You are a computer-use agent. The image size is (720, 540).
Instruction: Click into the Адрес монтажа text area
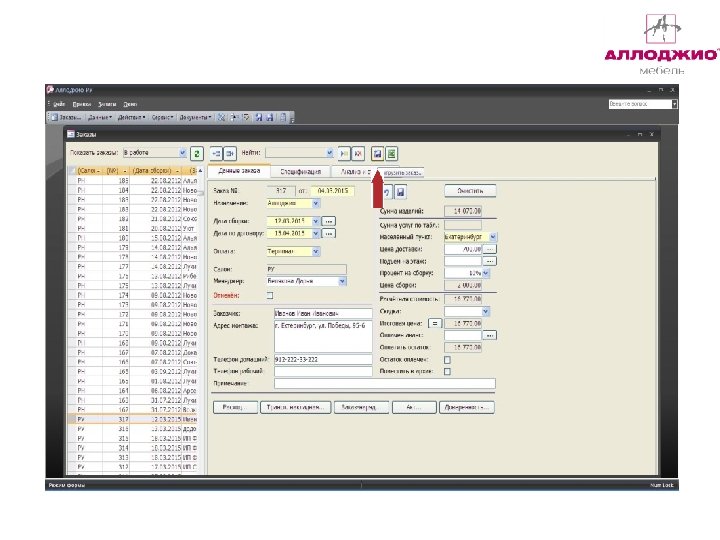(x=323, y=337)
